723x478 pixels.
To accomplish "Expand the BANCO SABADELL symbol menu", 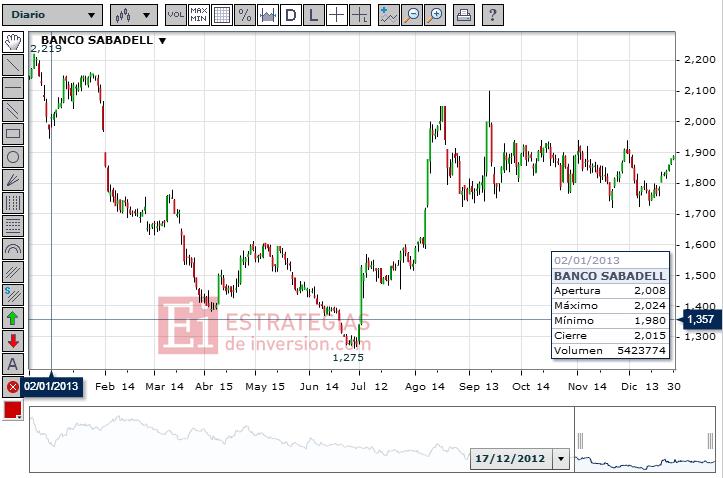I will point(162,41).
